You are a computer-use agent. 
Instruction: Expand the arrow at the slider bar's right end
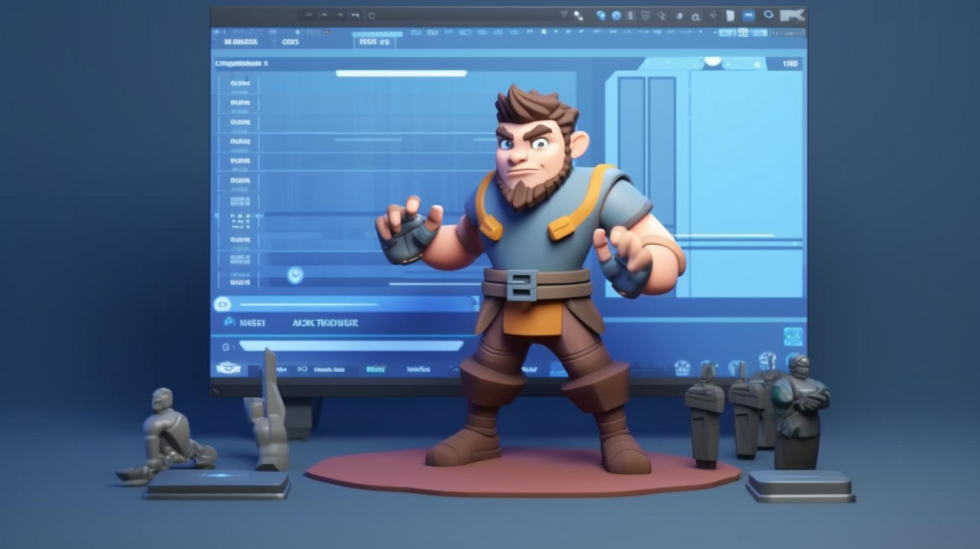(475, 303)
